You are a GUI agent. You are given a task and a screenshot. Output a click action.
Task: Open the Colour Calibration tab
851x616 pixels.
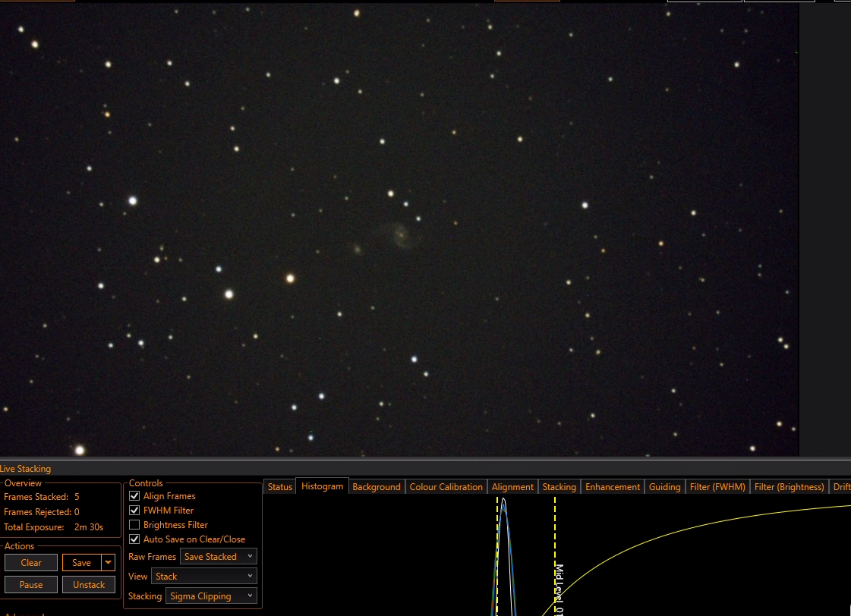pos(446,487)
